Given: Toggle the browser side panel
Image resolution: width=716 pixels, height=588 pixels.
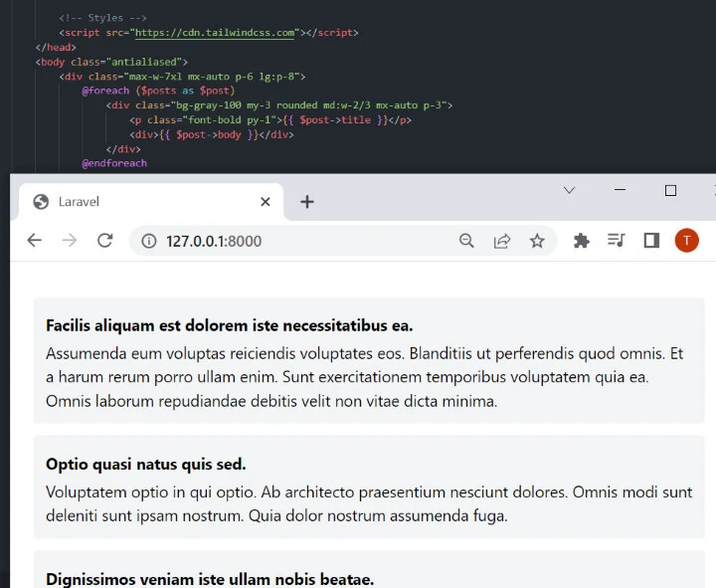Looking at the screenshot, I should pos(651,241).
